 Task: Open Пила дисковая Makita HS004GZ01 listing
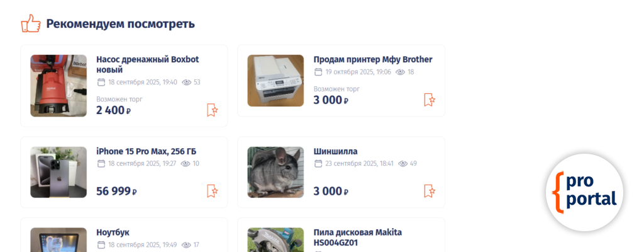click(358, 238)
